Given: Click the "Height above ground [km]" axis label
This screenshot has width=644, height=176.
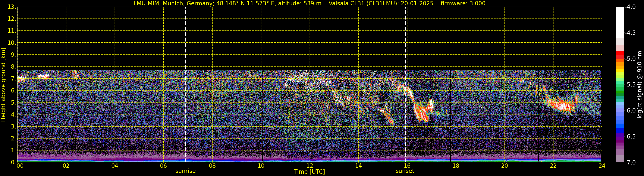Looking at the screenshot, I should pos(3,85).
